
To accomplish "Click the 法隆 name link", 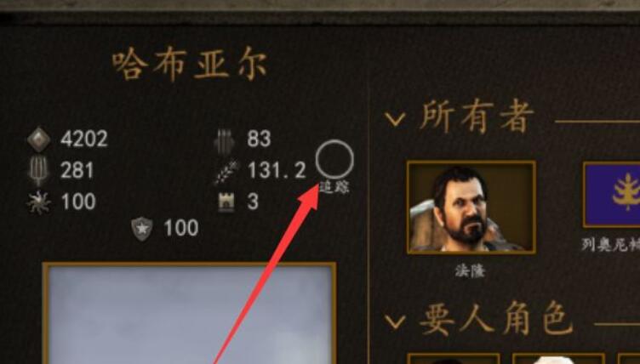I will [471, 270].
